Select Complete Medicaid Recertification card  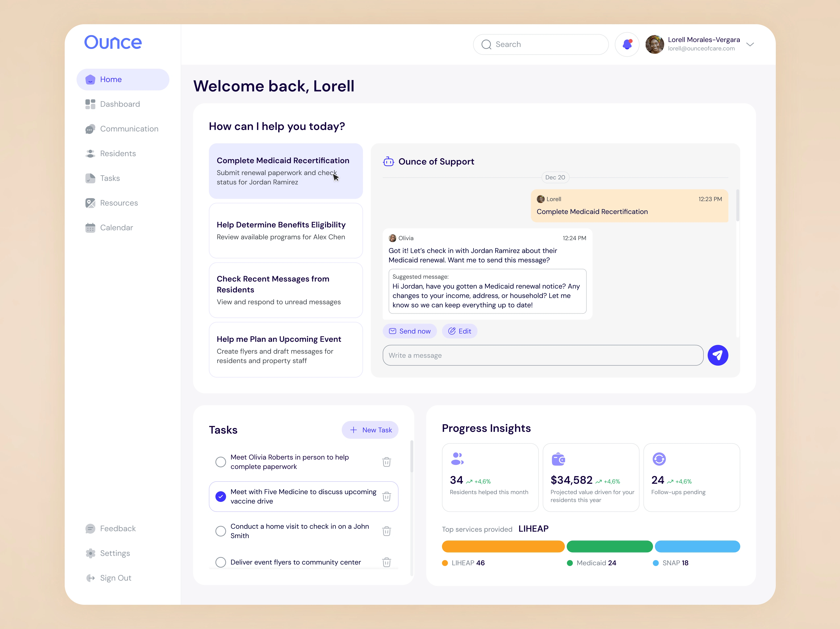[x=286, y=171]
